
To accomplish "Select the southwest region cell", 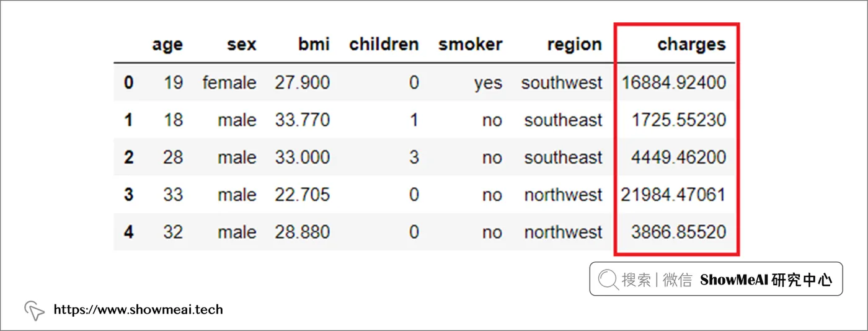I will coord(562,82).
